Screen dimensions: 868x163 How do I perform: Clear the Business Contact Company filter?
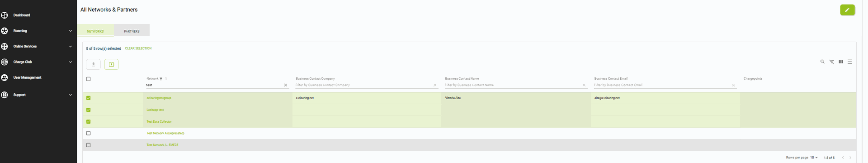pos(435,85)
